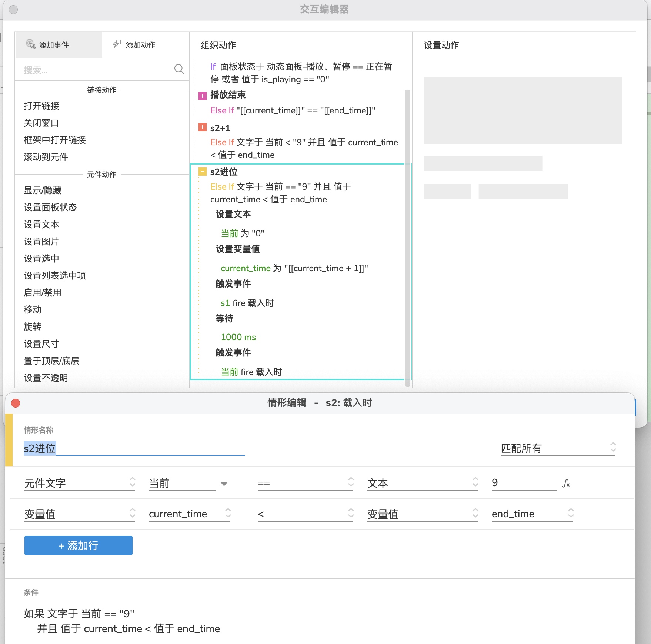Select the 播放结束 case title

click(x=228, y=95)
